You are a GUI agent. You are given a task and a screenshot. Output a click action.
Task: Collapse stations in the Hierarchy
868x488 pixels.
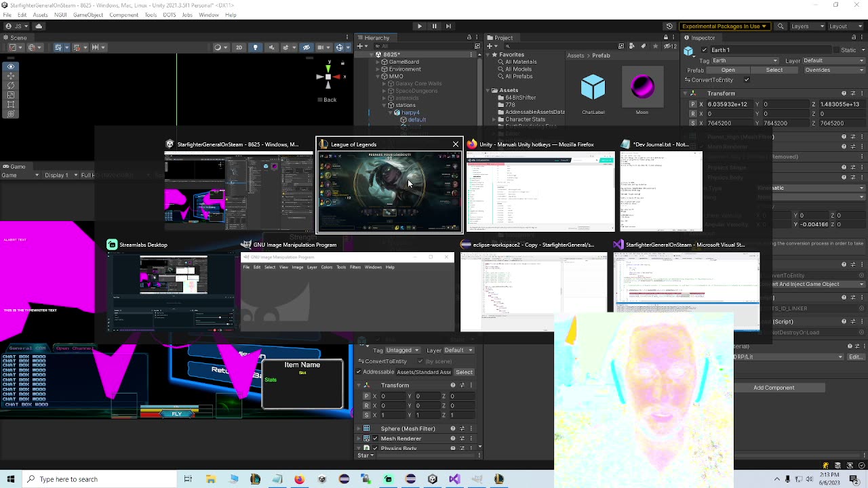click(x=384, y=106)
